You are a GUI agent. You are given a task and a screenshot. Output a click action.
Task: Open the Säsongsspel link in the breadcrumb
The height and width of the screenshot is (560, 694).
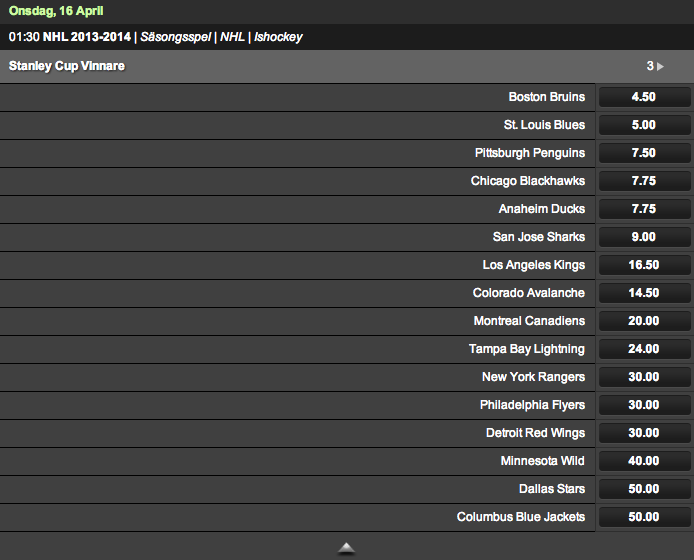click(175, 37)
